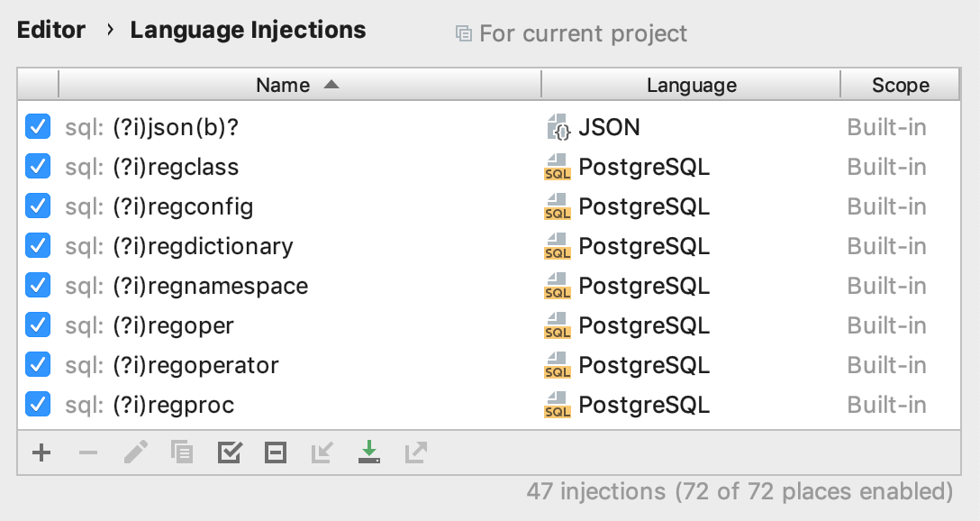The width and height of the screenshot is (980, 521).
Task: Uncheck the sql: (?i)json(b)? injection
Action: click(37, 127)
